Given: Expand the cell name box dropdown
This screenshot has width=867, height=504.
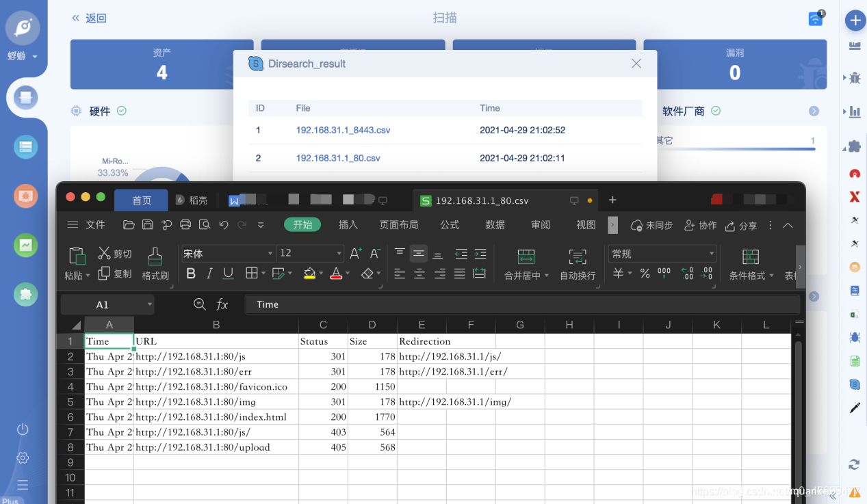Looking at the screenshot, I should pyautogui.click(x=150, y=305).
